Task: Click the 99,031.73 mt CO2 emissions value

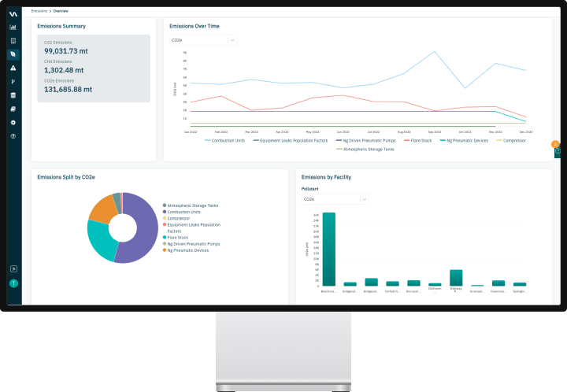Action: pyautogui.click(x=66, y=51)
